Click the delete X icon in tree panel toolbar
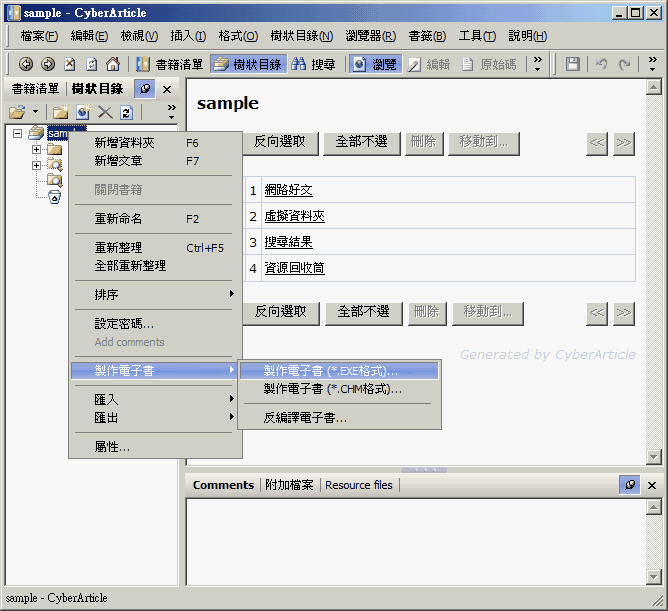Image resolution: width=668 pixels, height=611 pixels. (x=105, y=112)
